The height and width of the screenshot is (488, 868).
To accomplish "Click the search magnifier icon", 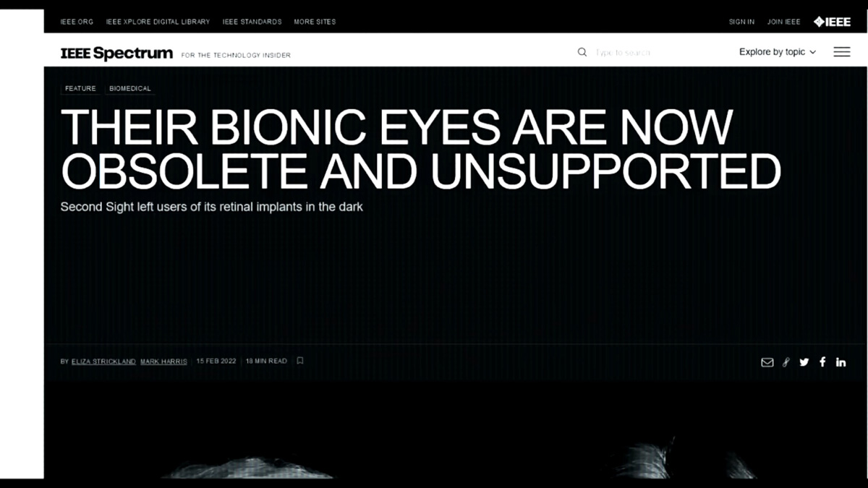I will coord(582,52).
